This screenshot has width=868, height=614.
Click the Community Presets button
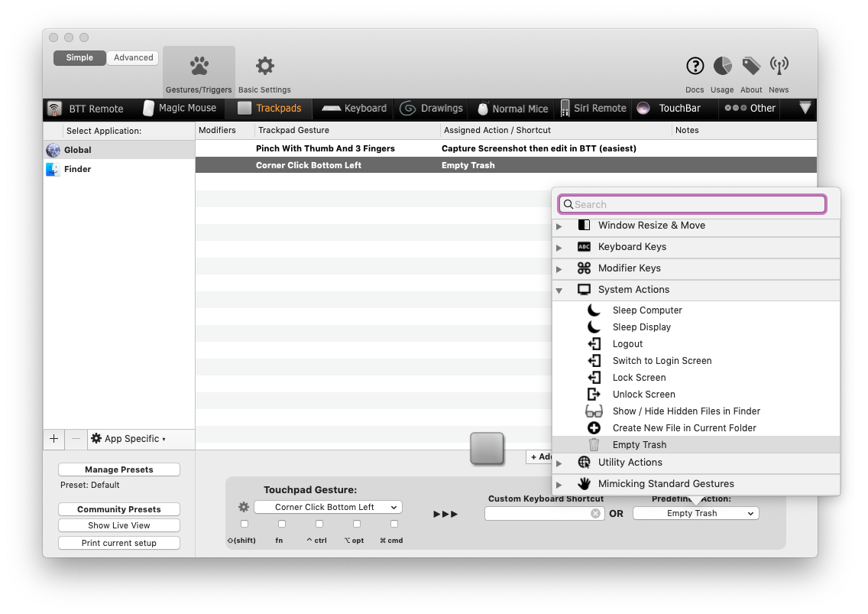point(119,509)
